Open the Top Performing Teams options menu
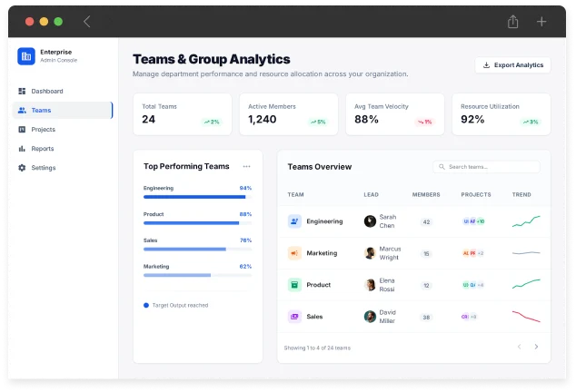The image size is (576, 392). pos(246,167)
